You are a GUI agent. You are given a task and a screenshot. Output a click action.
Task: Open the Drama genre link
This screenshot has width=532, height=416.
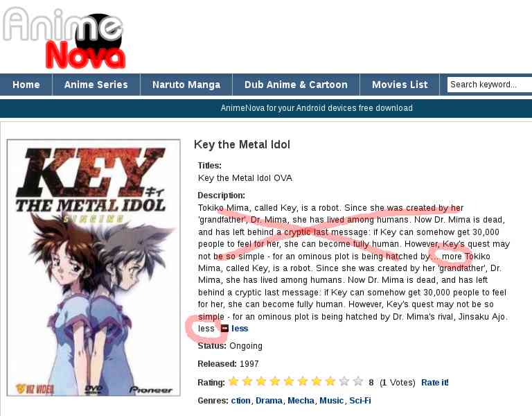coord(269,401)
